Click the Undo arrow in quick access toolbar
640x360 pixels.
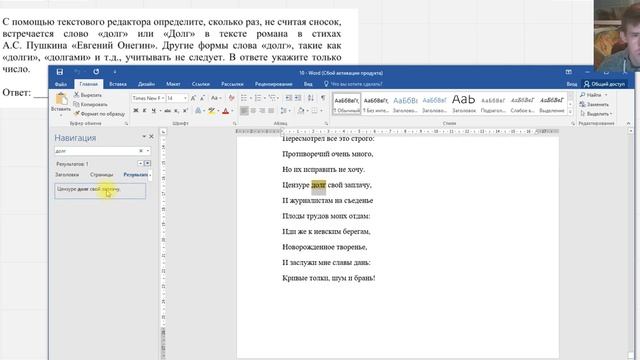[x=77, y=72]
